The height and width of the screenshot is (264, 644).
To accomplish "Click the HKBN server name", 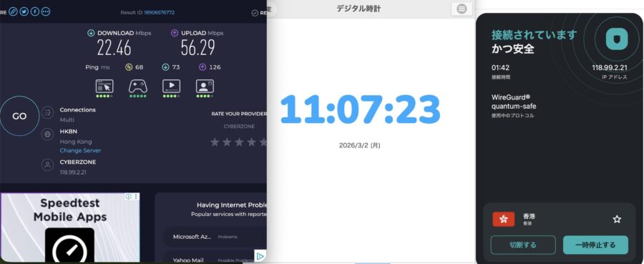I will pos(68,132).
